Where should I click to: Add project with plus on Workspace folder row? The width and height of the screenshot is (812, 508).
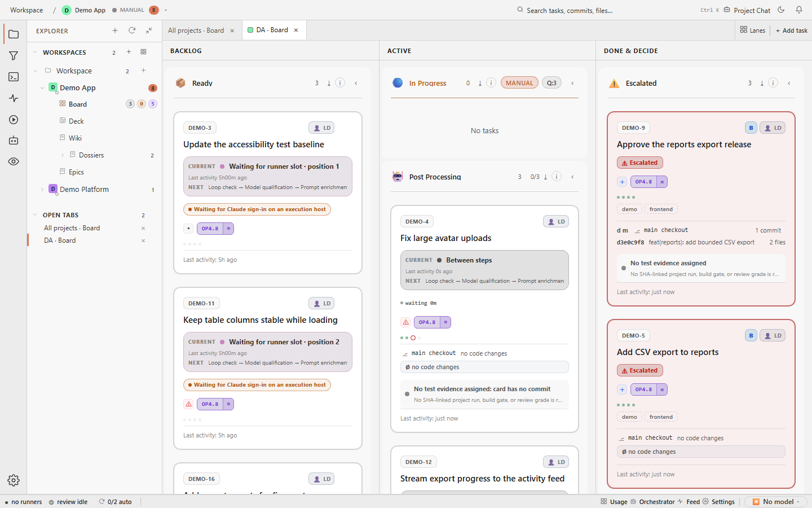coord(143,71)
